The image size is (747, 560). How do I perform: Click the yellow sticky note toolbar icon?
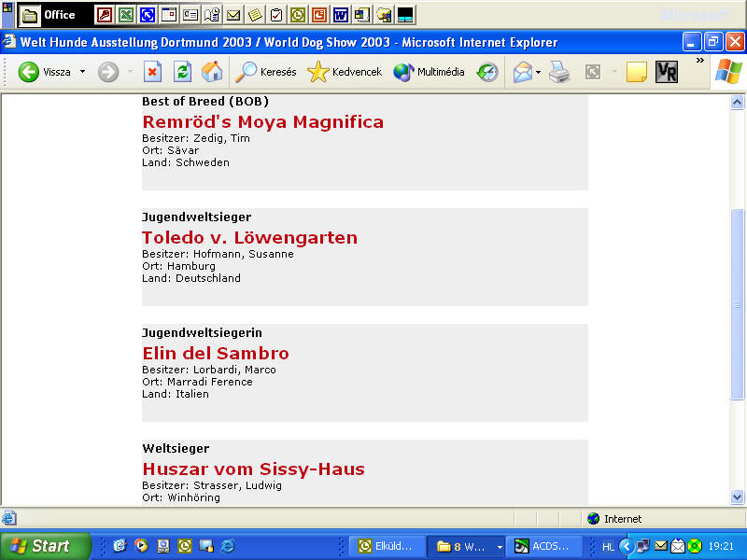(637, 72)
